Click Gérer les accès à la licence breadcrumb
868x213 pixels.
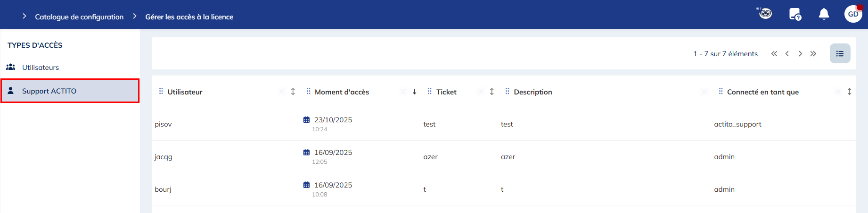point(189,17)
